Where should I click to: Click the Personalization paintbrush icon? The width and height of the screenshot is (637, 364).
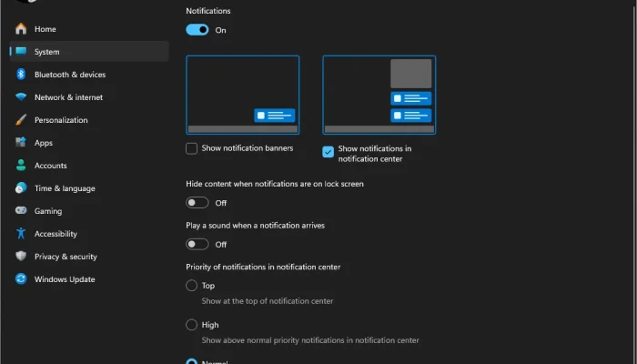21,120
